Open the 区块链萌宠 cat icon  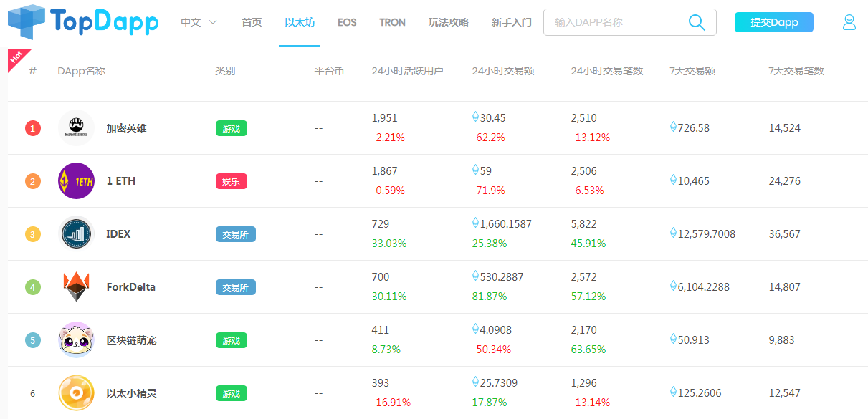[76, 340]
